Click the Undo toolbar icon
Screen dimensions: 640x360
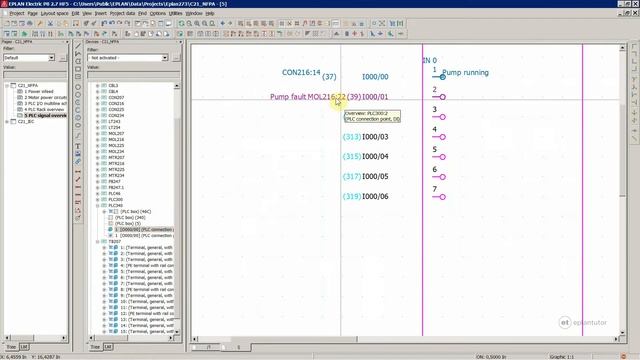point(112,24)
